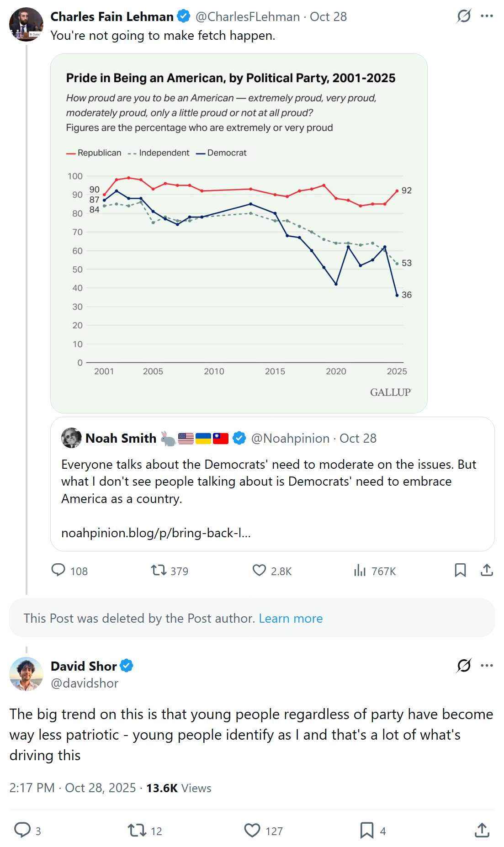Open the more options menu on David Shor's post
504x847 pixels.
(x=487, y=666)
